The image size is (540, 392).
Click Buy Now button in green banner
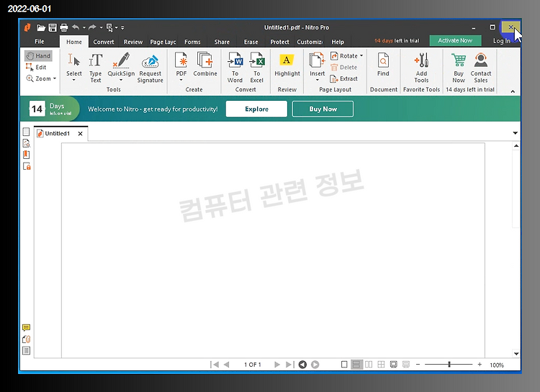tap(323, 109)
